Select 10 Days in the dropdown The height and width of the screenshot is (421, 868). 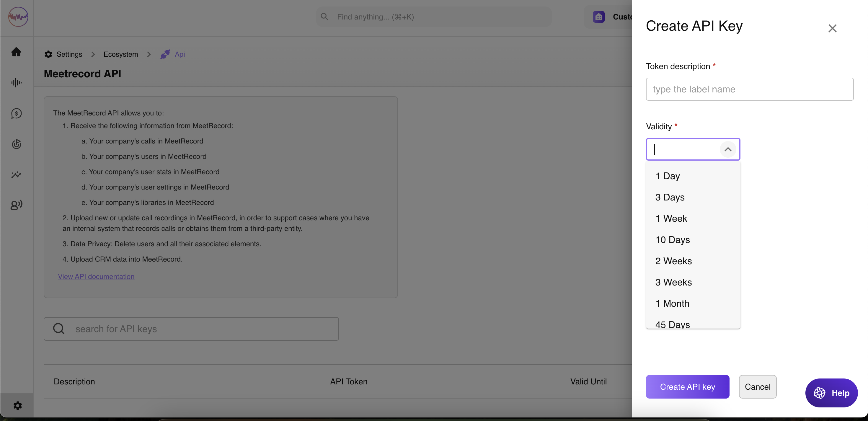click(x=673, y=240)
